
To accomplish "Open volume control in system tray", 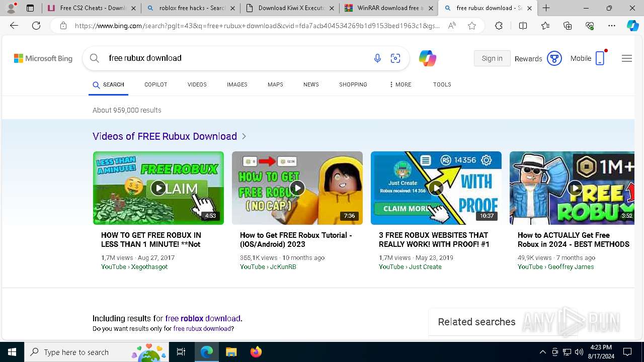I will [579, 352].
